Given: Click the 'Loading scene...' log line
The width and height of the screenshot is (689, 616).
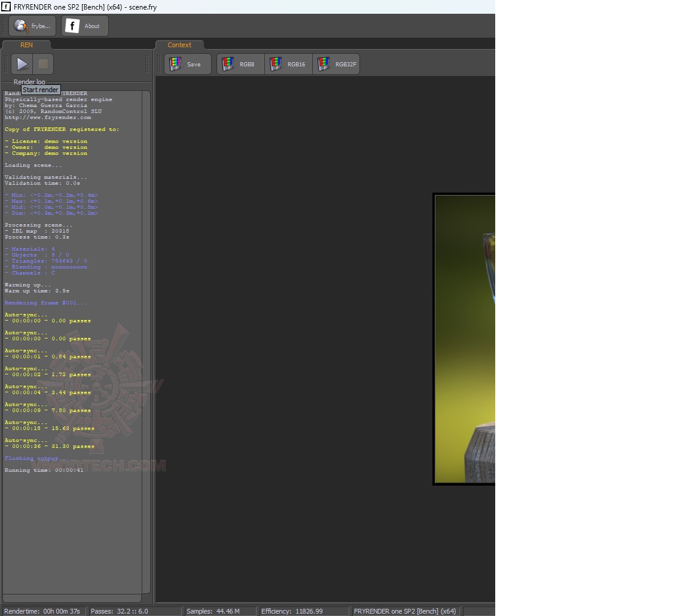Looking at the screenshot, I should 33,165.
